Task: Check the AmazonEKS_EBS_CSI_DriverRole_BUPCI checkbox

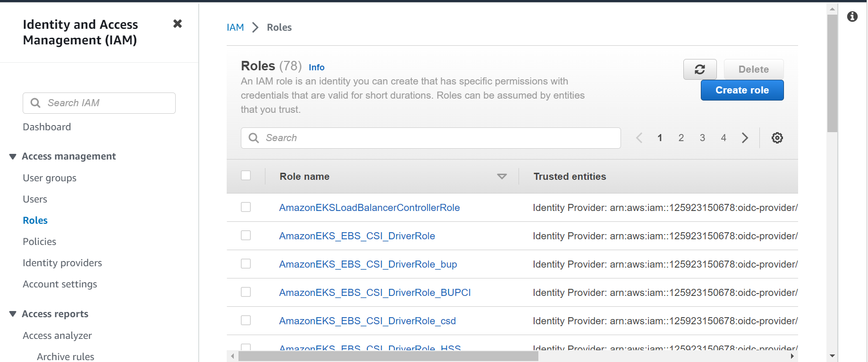Action: pyautogui.click(x=246, y=292)
